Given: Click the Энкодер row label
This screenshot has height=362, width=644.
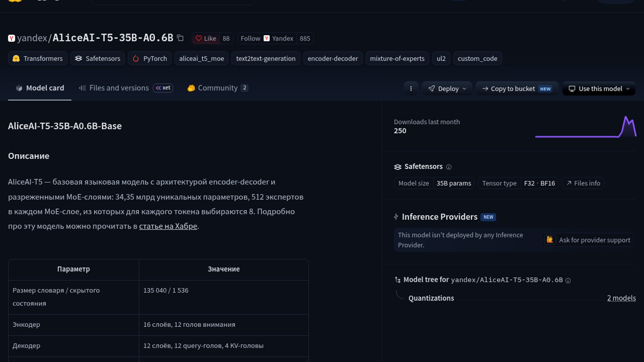Looking at the screenshot, I should [x=26, y=324].
